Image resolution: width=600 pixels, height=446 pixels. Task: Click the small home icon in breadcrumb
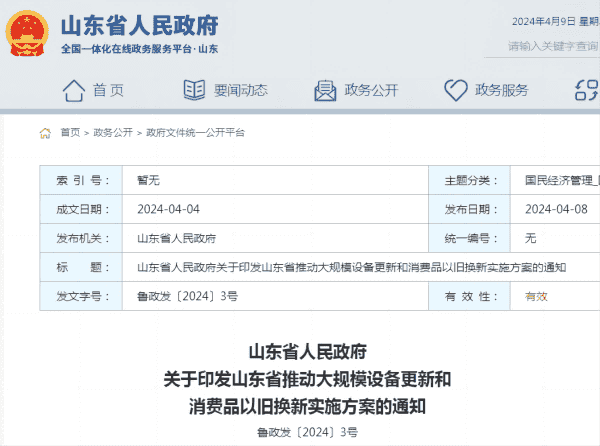tap(45, 132)
